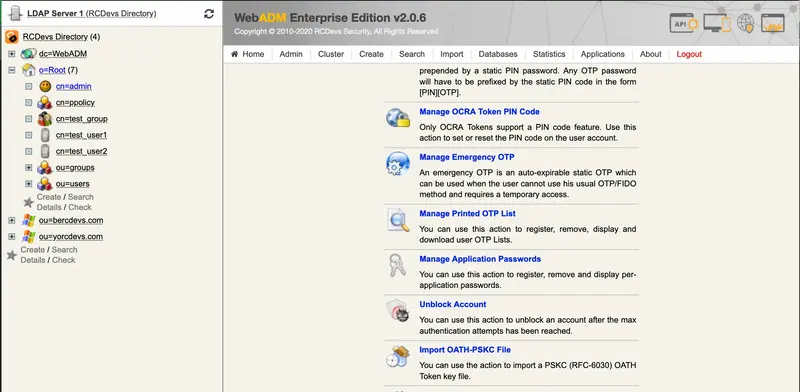This screenshot has height=392, width=800.
Task: Select ou=bercdevs.com in the tree
Action: coord(71,220)
